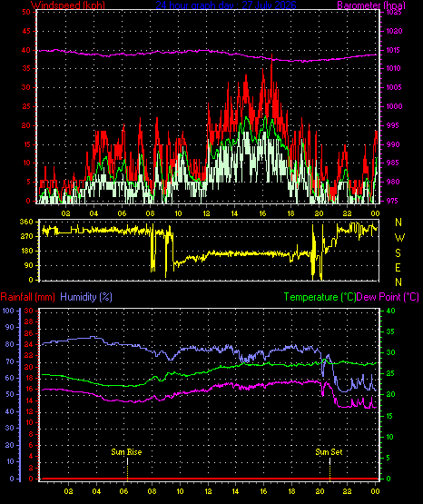The width and height of the screenshot is (423, 504).
Task: Click the Sun Rise marker label
Action: click(x=126, y=452)
